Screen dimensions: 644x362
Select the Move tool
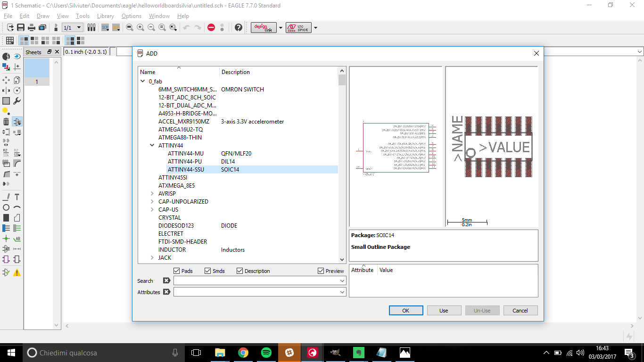click(6, 80)
